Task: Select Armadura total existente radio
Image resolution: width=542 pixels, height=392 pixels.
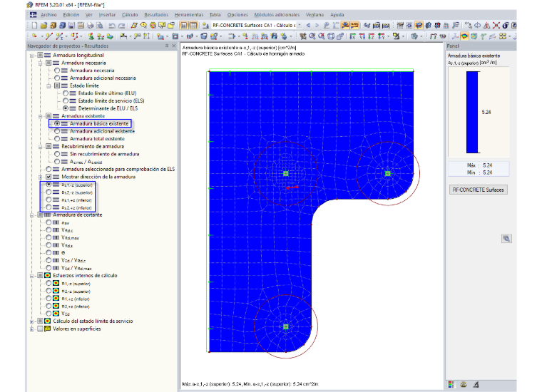Action: click(57, 139)
